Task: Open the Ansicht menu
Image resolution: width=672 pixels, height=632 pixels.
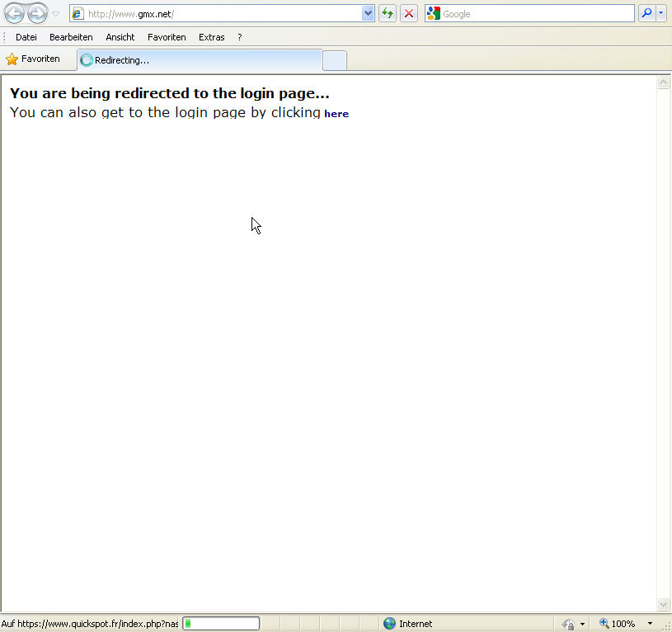Action: pos(120,37)
